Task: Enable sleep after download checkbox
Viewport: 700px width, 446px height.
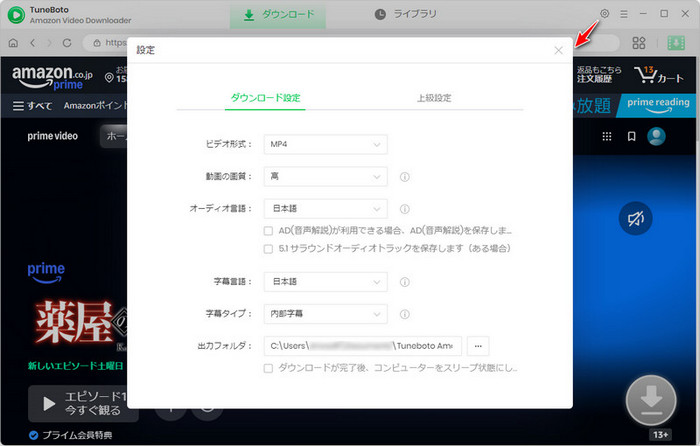Action: (268, 368)
